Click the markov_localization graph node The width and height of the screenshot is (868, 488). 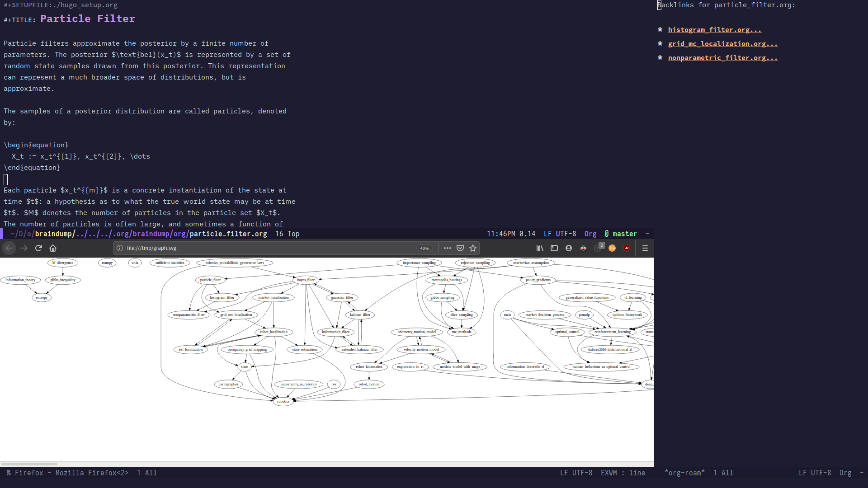pos(274,298)
